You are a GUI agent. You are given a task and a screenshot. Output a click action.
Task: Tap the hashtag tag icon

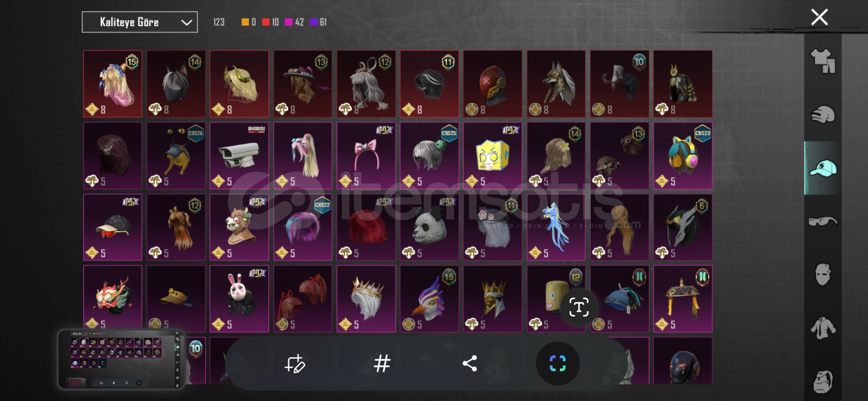[382, 363]
